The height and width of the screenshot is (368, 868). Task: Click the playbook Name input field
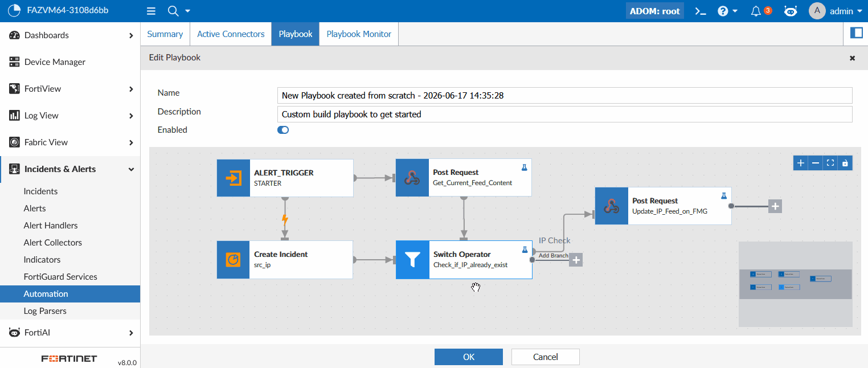tap(564, 95)
